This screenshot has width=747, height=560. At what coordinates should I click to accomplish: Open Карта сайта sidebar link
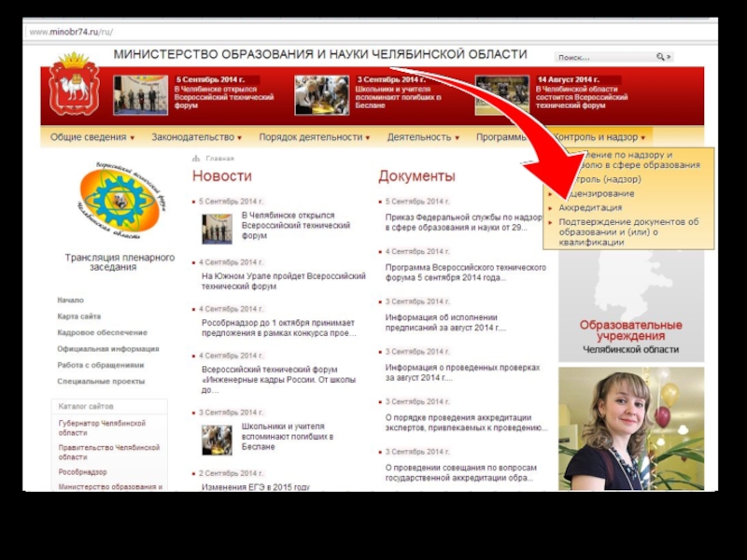(x=79, y=316)
